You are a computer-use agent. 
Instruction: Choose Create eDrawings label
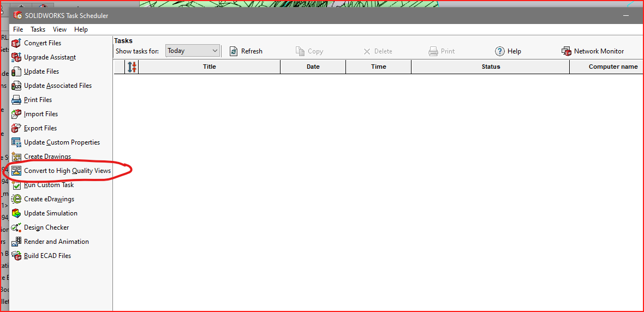pos(49,199)
